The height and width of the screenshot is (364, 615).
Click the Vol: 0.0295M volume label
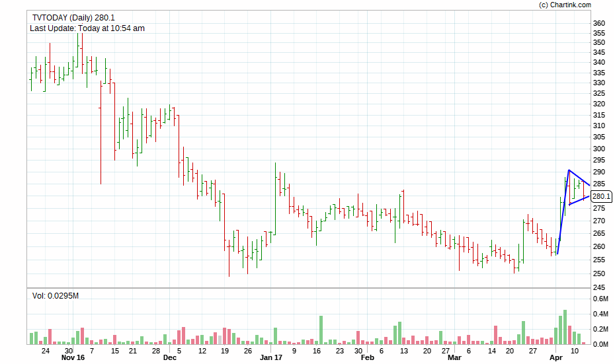click(56, 296)
